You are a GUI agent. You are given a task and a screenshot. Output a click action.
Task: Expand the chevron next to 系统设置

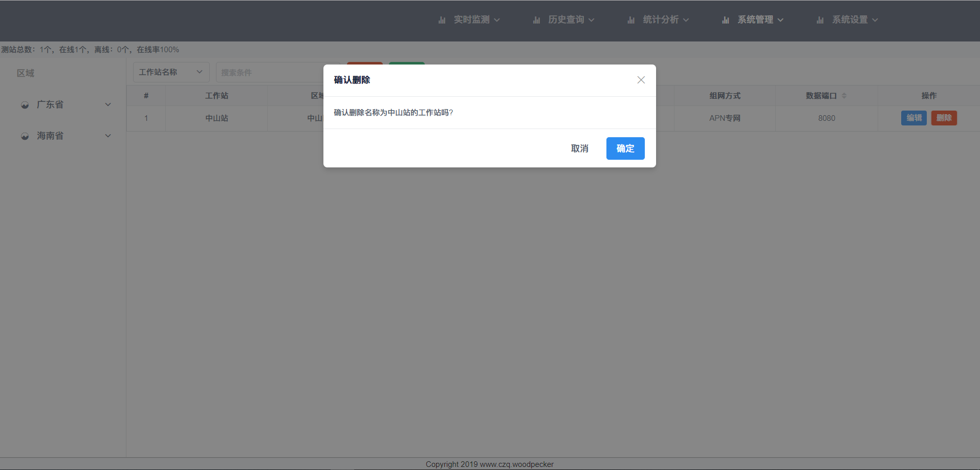[x=875, y=20]
